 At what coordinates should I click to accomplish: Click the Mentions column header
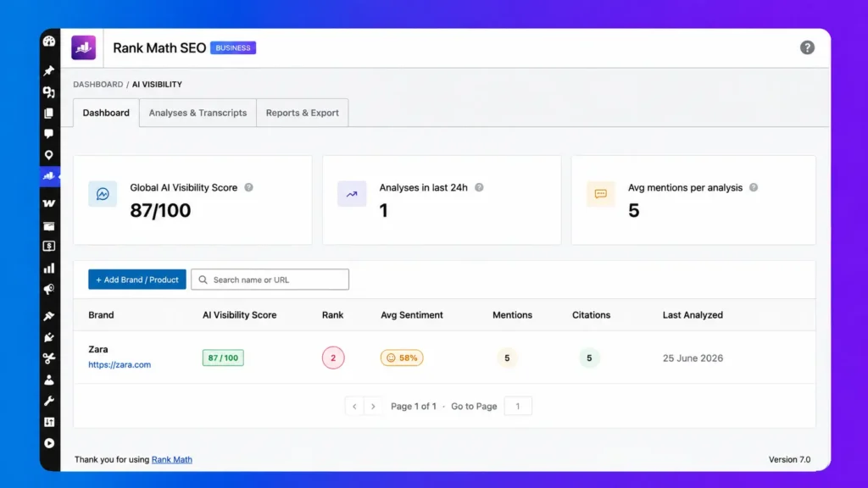pos(512,315)
